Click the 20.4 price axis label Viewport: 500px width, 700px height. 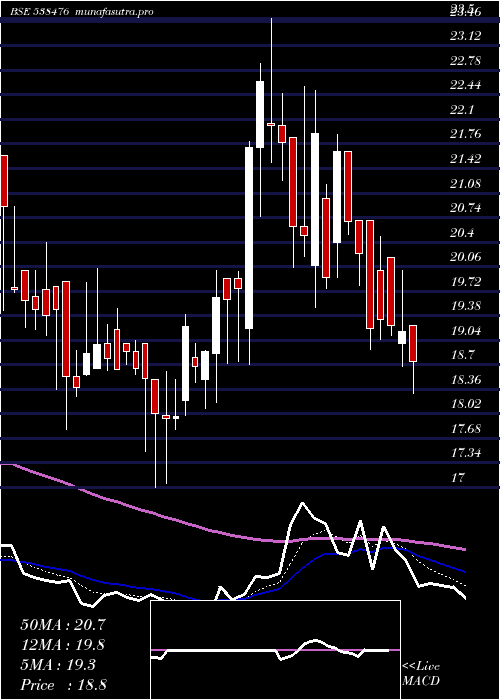(x=462, y=233)
